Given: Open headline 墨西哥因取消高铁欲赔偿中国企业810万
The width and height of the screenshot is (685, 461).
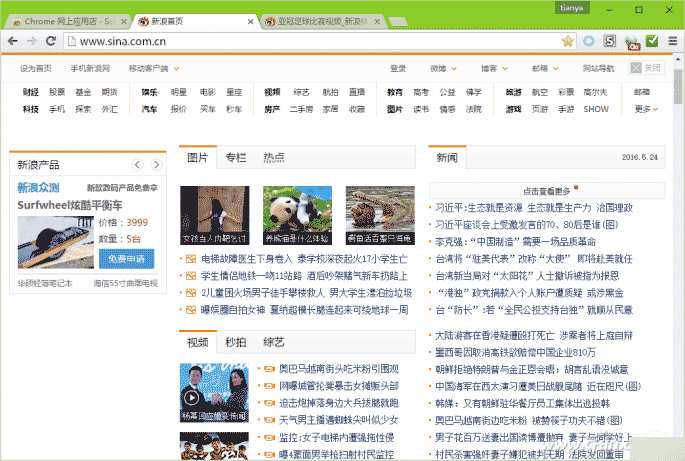Looking at the screenshot, I should [515, 353].
